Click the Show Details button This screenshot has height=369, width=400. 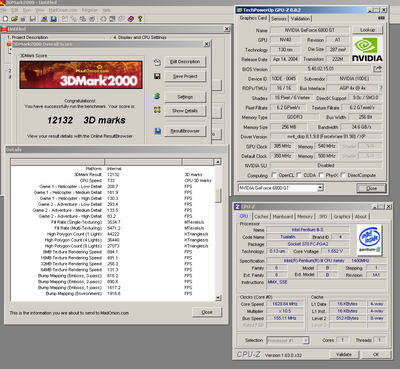click(185, 111)
